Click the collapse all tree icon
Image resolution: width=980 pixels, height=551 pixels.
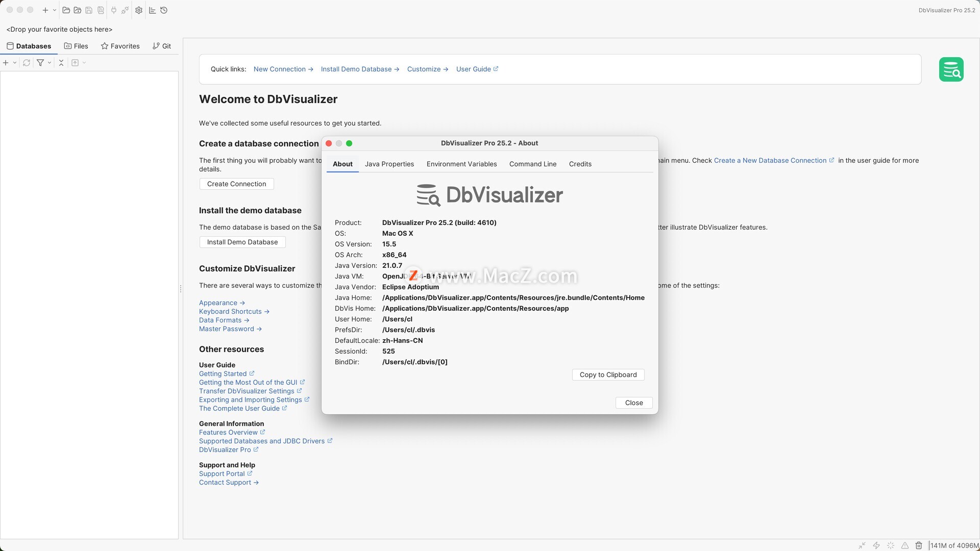61,63
